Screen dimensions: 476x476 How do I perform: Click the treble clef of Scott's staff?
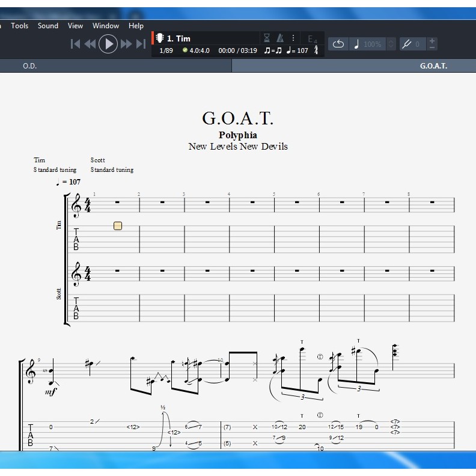[76, 274]
